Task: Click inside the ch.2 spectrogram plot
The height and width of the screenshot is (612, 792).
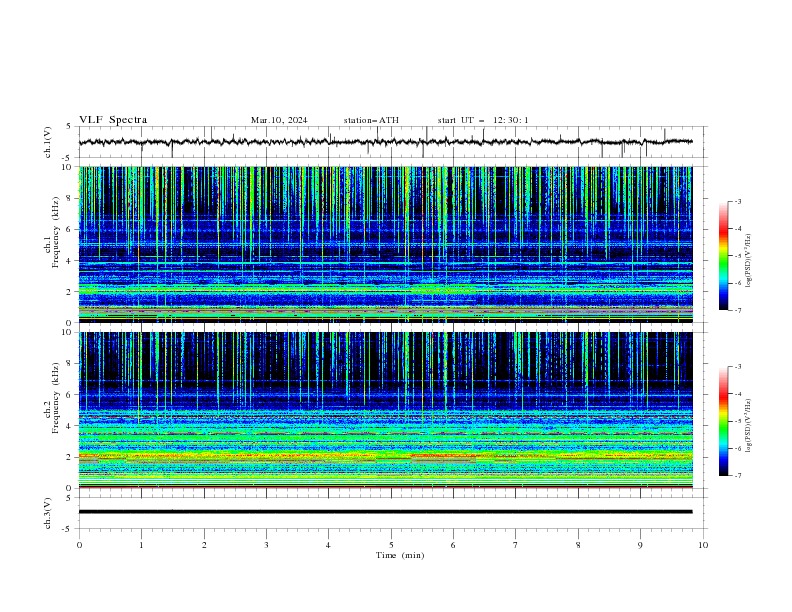Action: 386,410
